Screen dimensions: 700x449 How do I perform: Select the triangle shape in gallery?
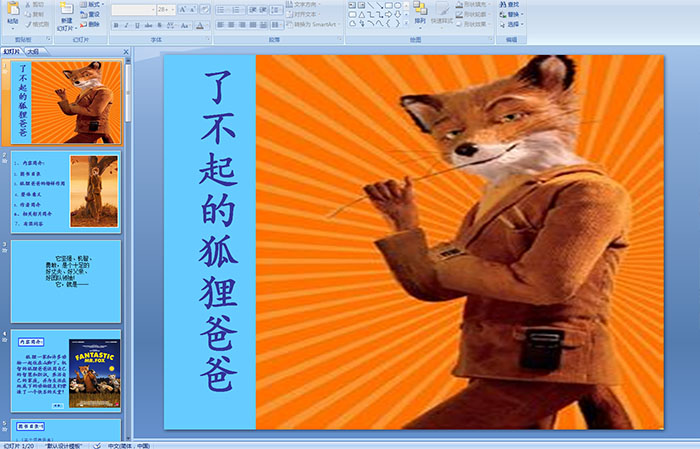(361, 15)
